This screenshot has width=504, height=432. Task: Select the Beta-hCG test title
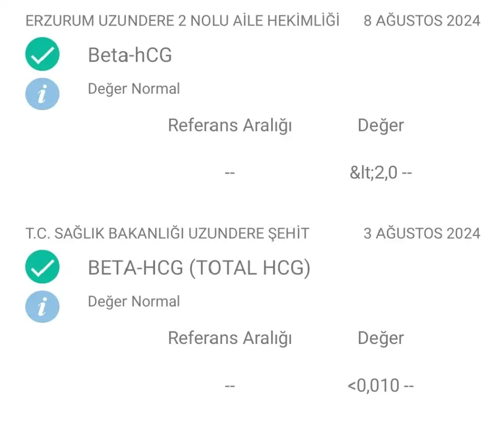pyautogui.click(x=130, y=55)
